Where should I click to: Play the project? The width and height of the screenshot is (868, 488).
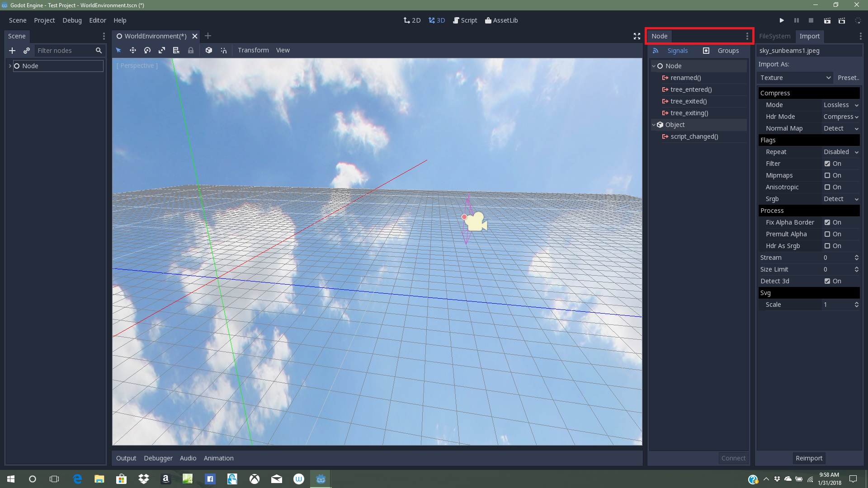tap(782, 20)
